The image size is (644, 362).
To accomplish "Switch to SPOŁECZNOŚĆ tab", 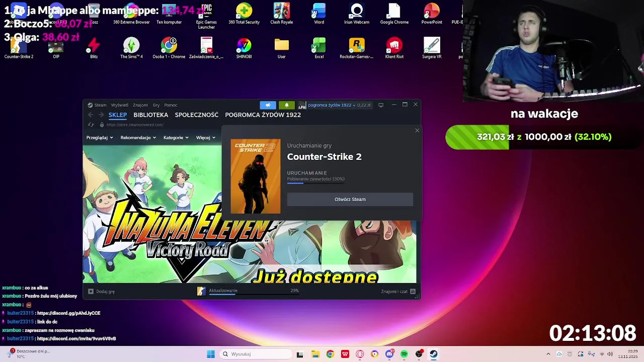I will point(197,115).
